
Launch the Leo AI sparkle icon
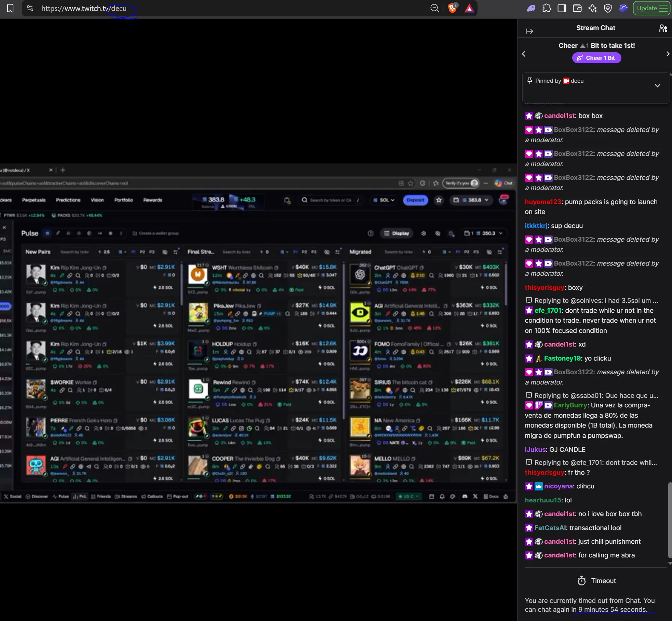coord(592,8)
